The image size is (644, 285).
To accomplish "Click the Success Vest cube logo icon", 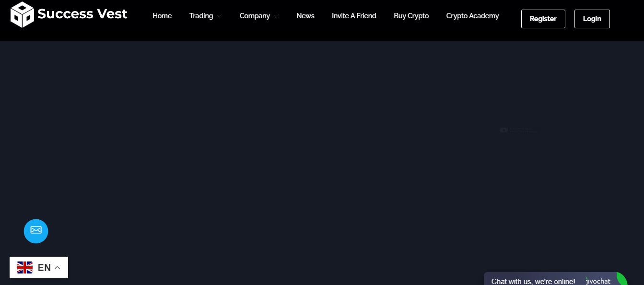I will (22, 14).
